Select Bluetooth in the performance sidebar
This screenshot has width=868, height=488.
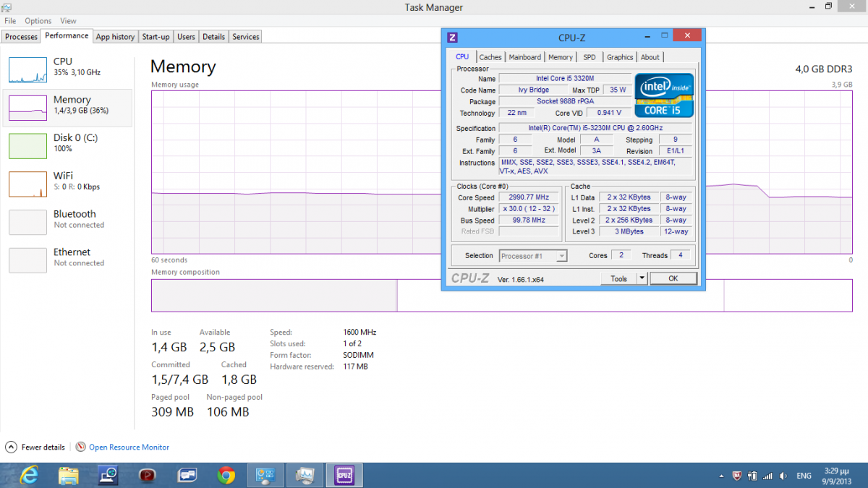point(67,222)
